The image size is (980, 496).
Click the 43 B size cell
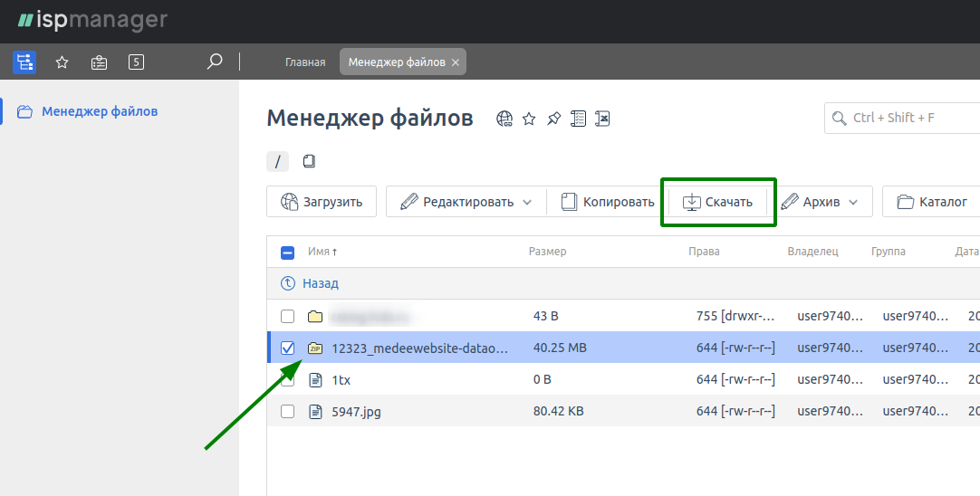tap(545, 316)
